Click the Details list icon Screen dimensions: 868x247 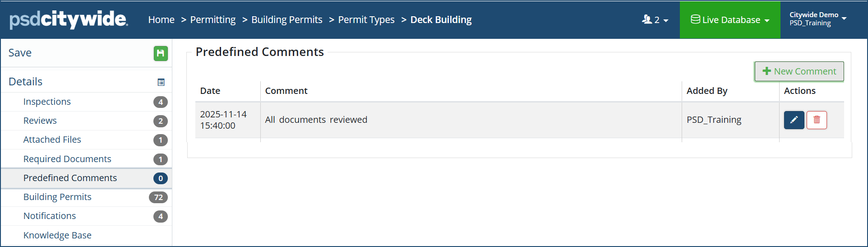pos(161,82)
